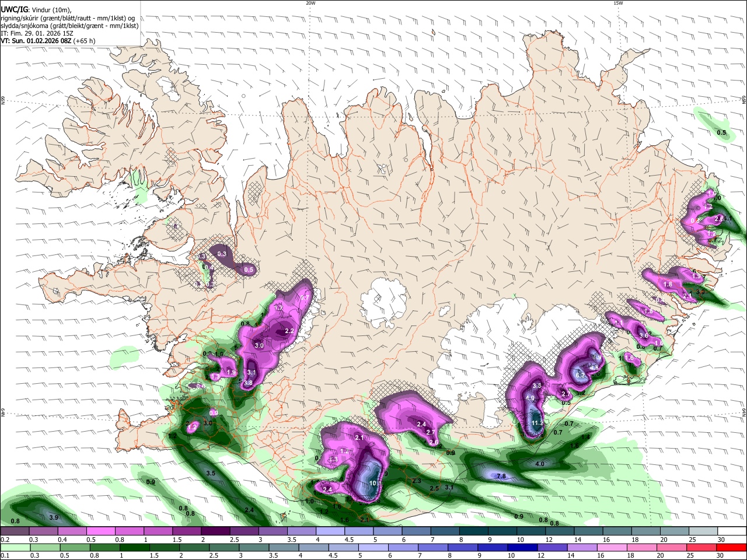Click the lightest green rain swatch from 0.1 to 0.3
This screenshot has width=747, height=560.
15,548
